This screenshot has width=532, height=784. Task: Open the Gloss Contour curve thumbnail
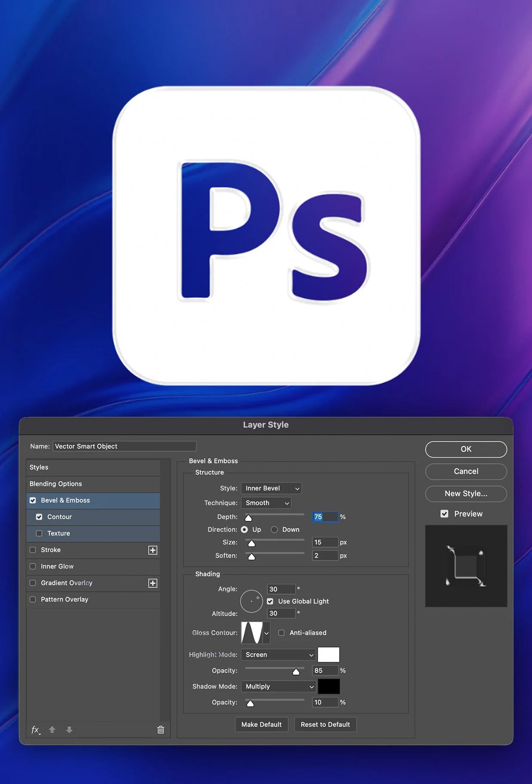coord(252,633)
